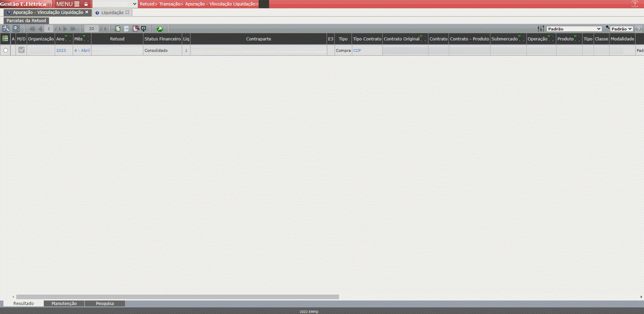Click the document clear-filter toolbar icon
Image resolution: width=644 pixels, height=314 pixels.
[x=136, y=29]
